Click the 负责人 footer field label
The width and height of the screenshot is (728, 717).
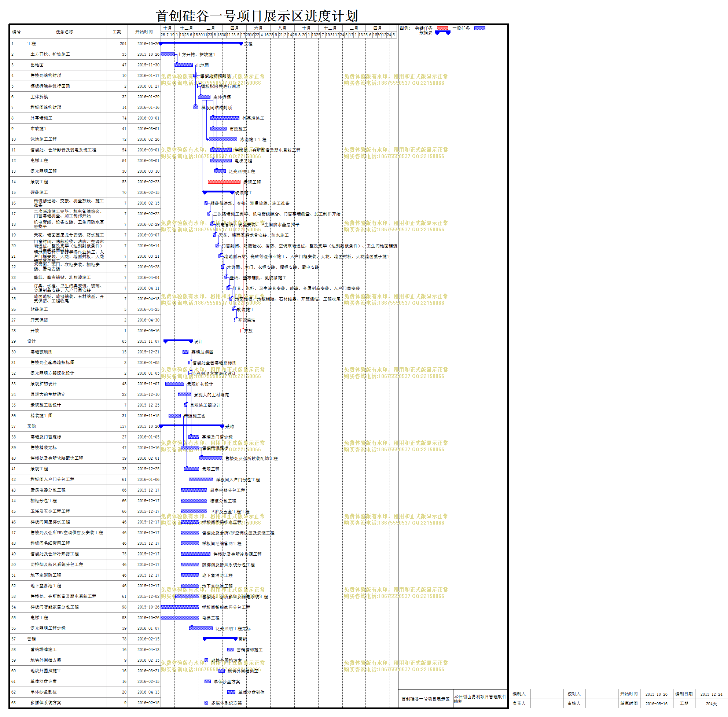pyautogui.click(x=519, y=703)
